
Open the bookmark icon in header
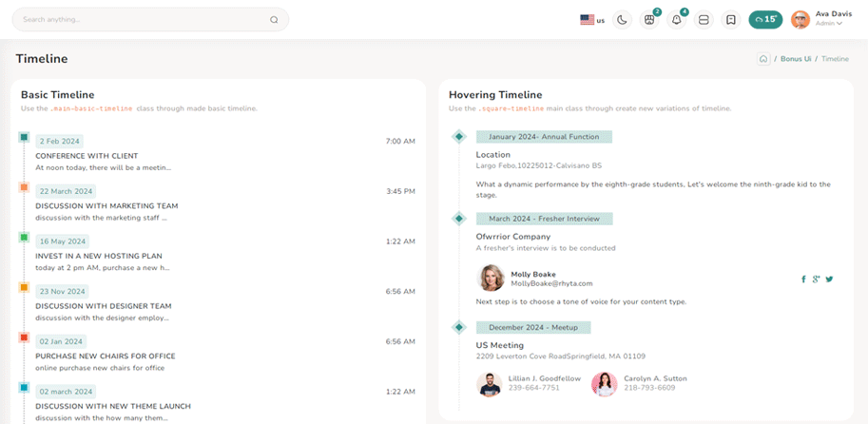click(x=731, y=19)
